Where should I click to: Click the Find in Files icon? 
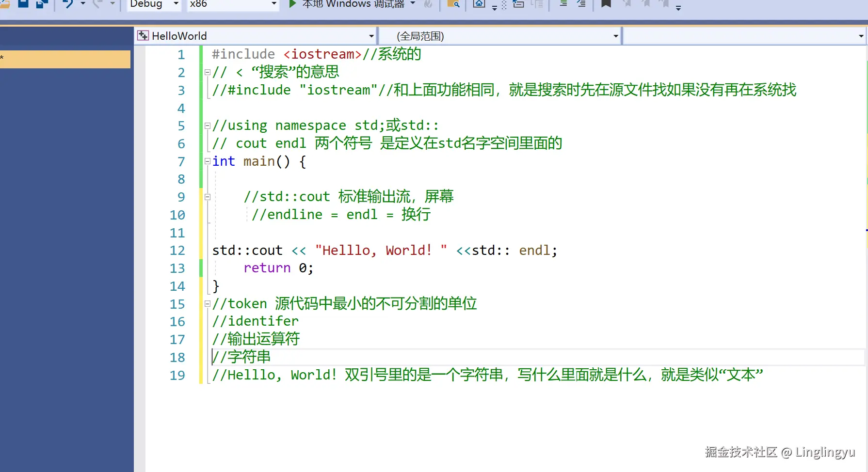(453, 4)
